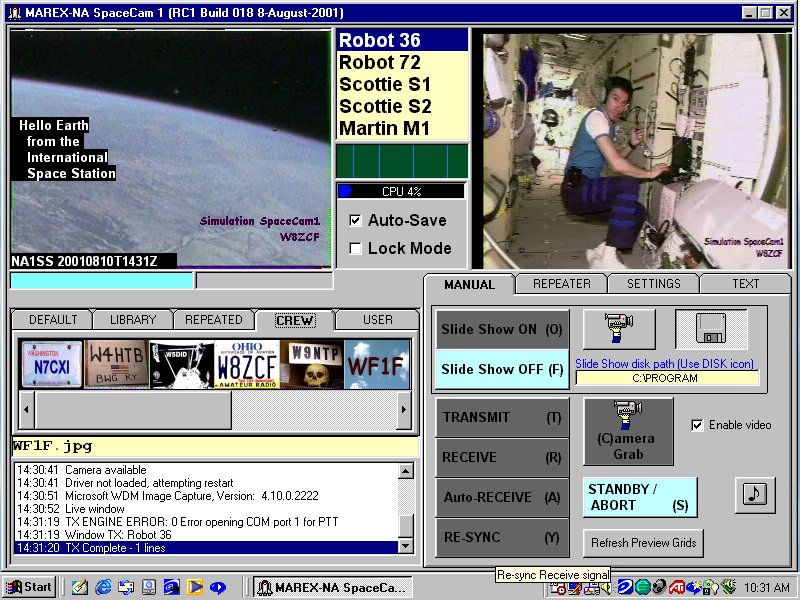Toggle the Auto-Save checkbox
Viewport: 800px width, 600px height.
(355, 220)
